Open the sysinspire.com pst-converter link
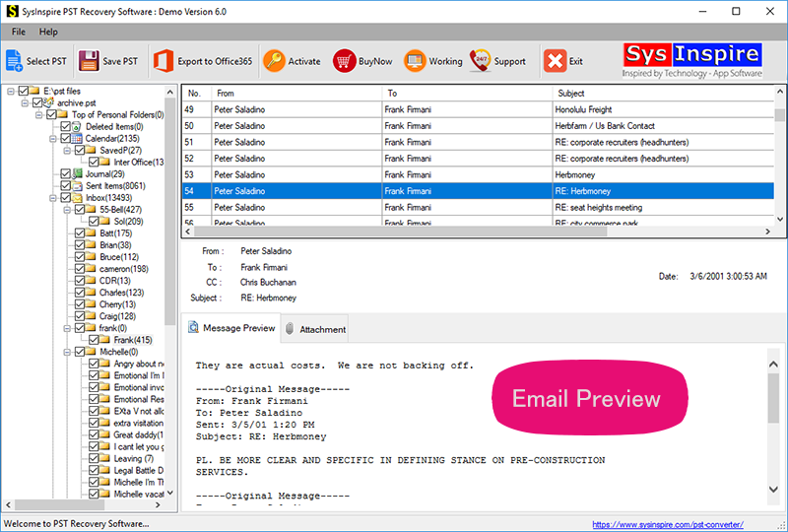788x532 pixels. pos(668,524)
